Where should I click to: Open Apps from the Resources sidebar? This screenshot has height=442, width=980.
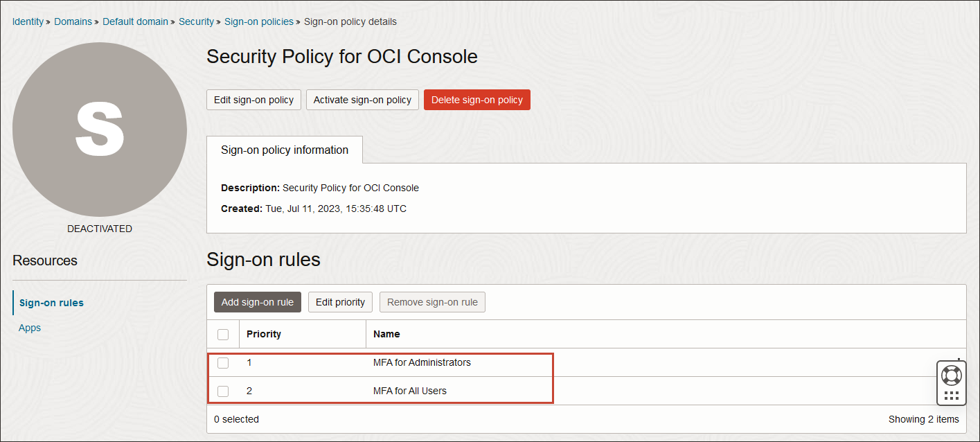coord(29,328)
